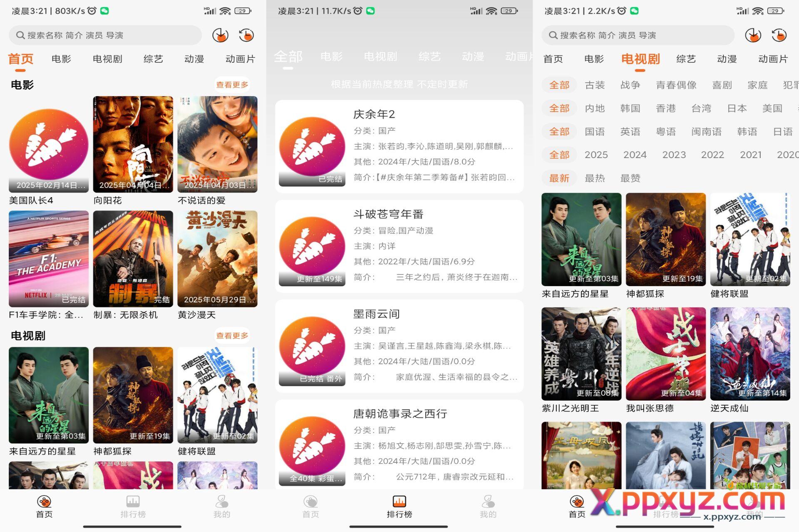799x532 pixels.
Task: Select 综艺 tab in ranking screen
Action: 430,57
